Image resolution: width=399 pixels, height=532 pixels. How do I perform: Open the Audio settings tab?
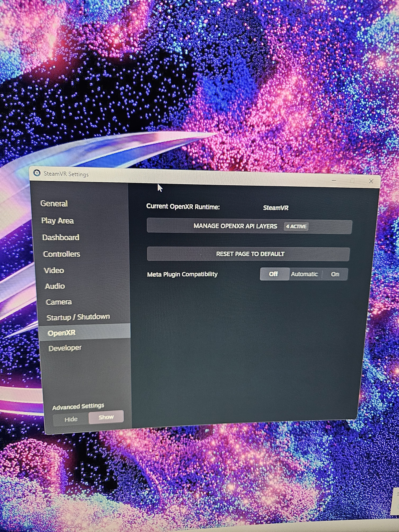[55, 286]
